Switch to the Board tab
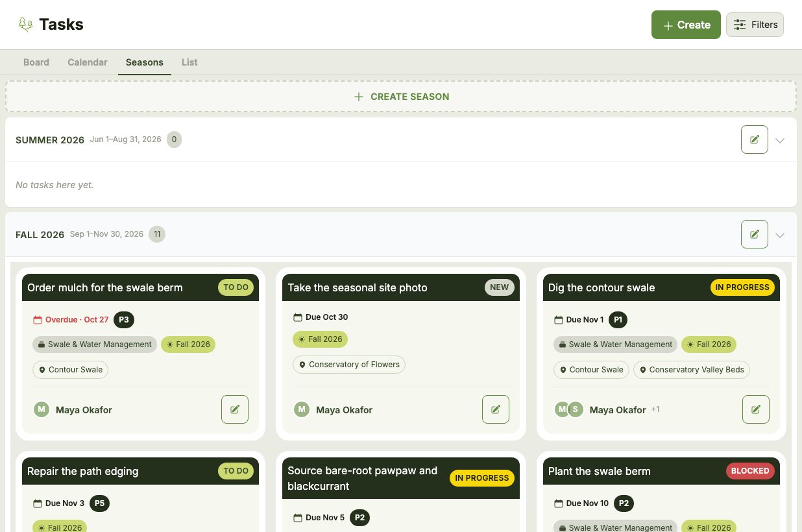The image size is (802, 532). point(36,62)
